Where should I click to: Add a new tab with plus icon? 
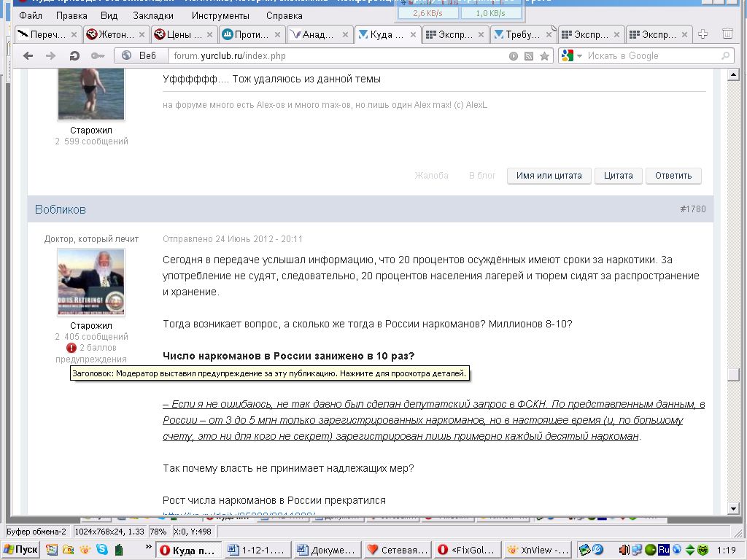pos(703,34)
